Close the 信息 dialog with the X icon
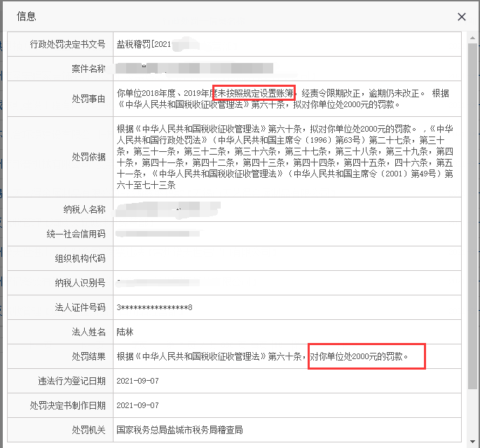This screenshot has width=480, height=448. tap(461, 17)
